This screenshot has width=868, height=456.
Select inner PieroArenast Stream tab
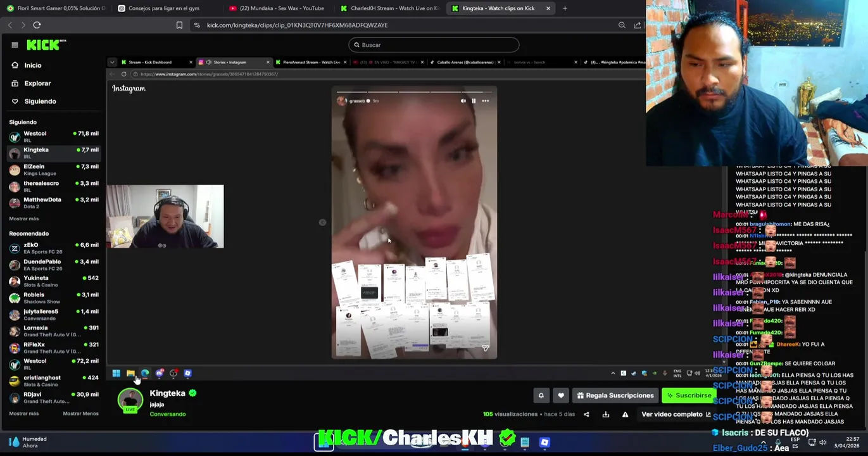(x=310, y=62)
